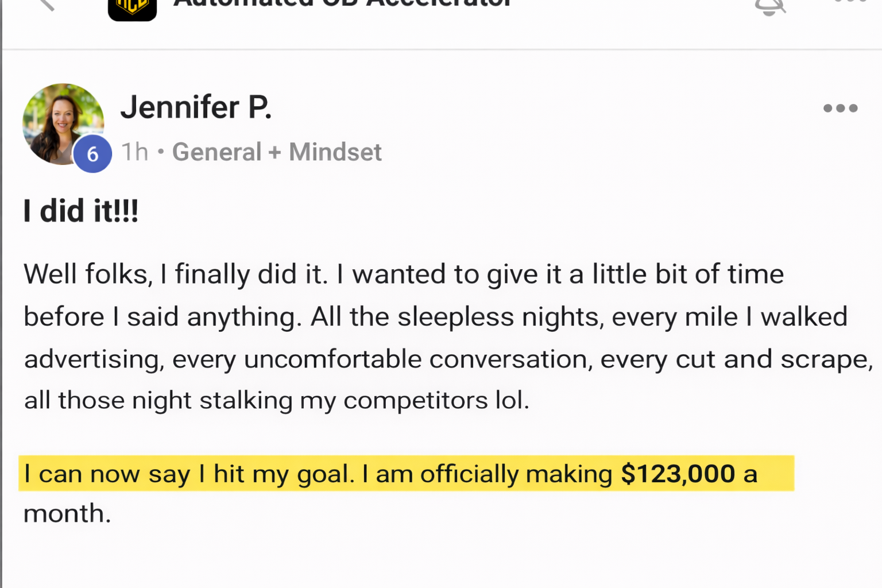
Task: Open the group's black and yellow logo
Action: pyautogui.click(x=132, y=8)
